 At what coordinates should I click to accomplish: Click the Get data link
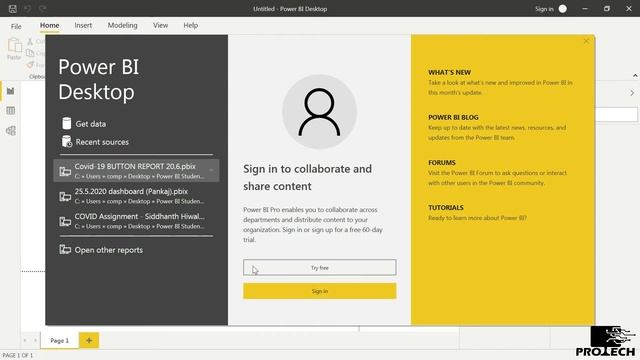91,124
